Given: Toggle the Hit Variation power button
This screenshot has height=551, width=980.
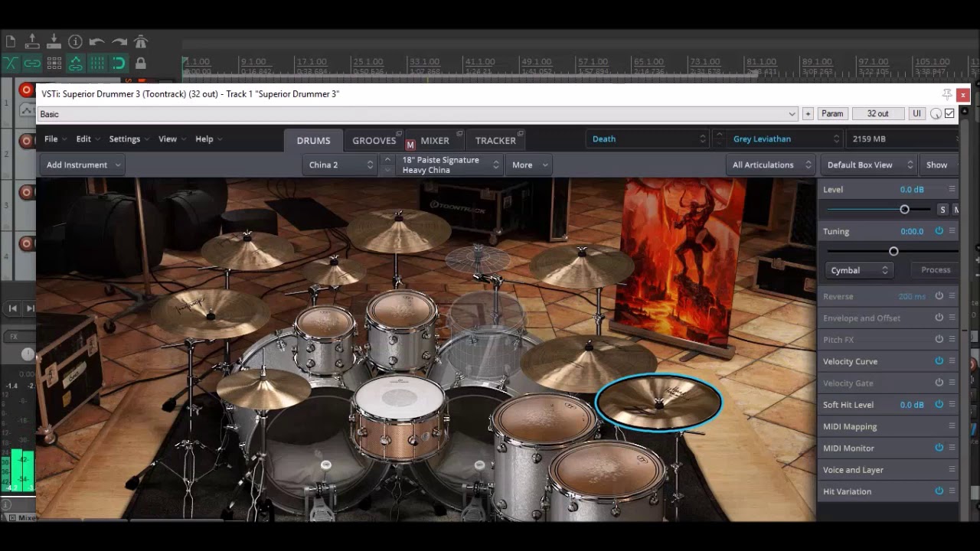Looking at the screenshot, I should (939, 491).
